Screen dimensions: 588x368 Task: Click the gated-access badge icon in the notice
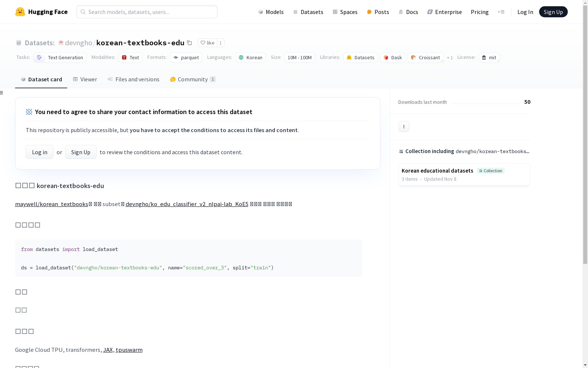[x=29, y=112]
